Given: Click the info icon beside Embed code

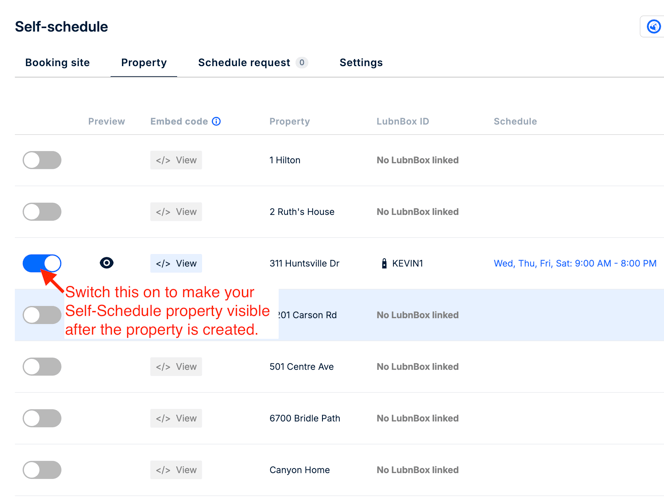Looking at the screenshot, I should 216,122.
